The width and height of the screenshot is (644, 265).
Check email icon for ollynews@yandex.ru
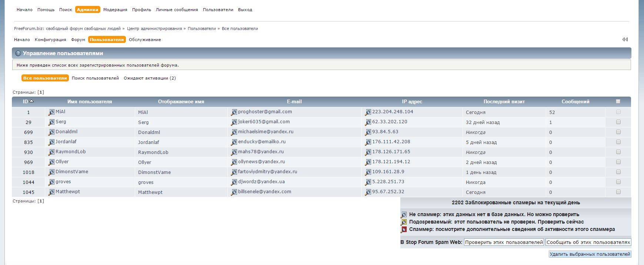click(x=234, y=162)
